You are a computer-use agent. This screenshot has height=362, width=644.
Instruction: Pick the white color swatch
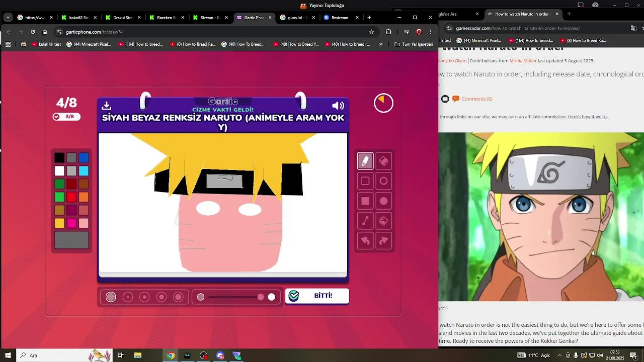point(59,171)
